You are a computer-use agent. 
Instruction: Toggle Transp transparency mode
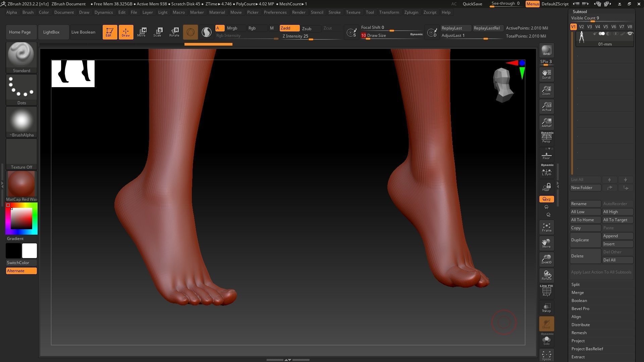(546, 308)
